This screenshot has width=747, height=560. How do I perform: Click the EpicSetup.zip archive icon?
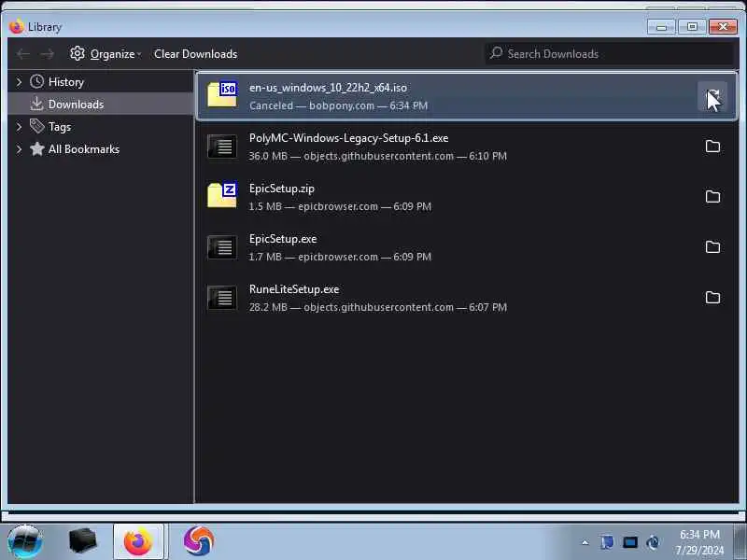222,195
